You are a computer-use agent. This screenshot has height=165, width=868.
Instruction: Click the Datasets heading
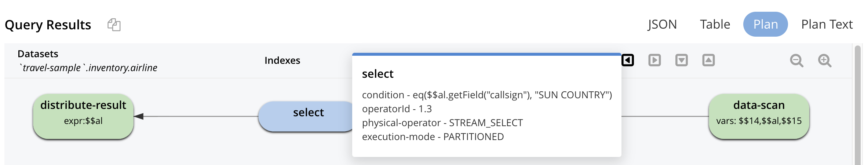(x=38, y=54)
